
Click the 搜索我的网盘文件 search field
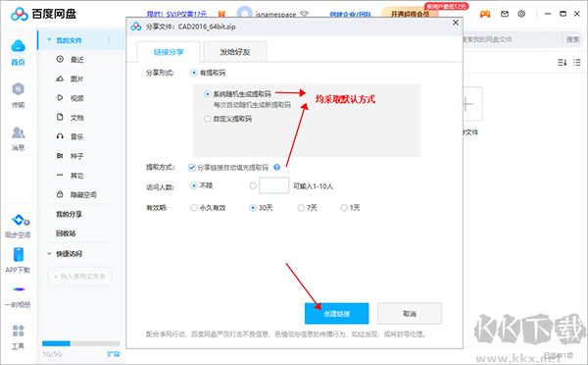[x=513, y=39]
